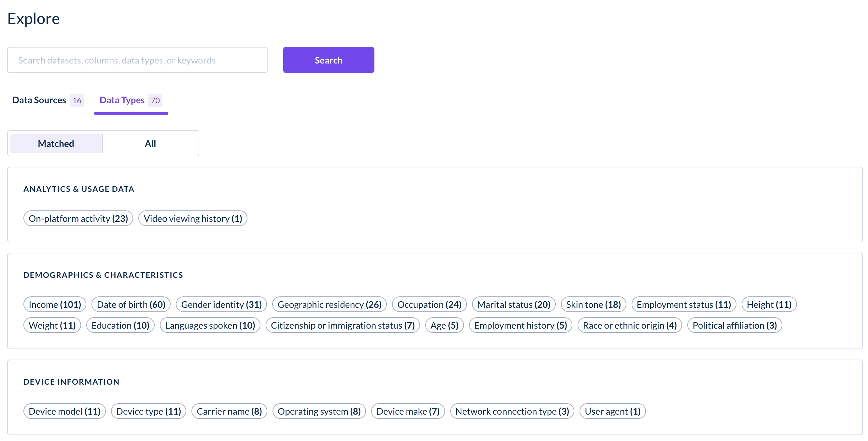The height and width of the screenshot is (441, 868).
Task: Select the Geographic residency tag
Action: (x=329, y=304)
